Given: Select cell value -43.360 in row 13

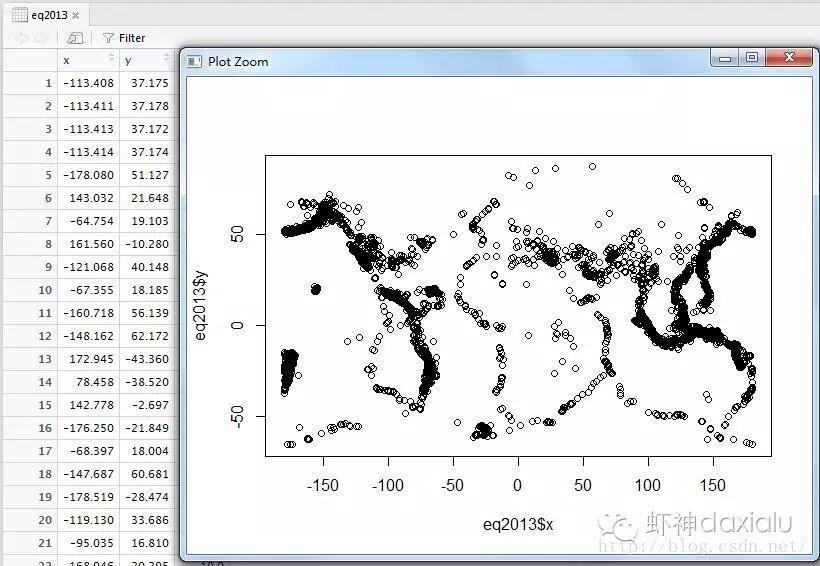Looking at the screenshot, I should (147, 359).
